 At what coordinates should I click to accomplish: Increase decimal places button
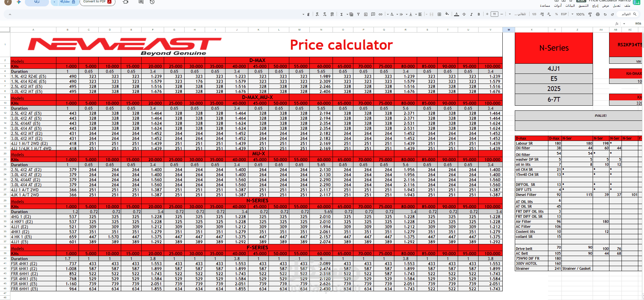(542, 14)
